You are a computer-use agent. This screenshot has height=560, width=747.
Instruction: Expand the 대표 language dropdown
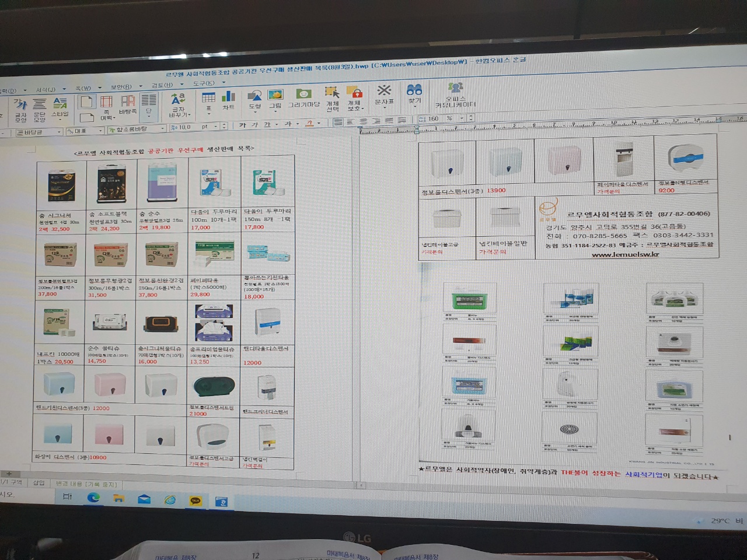100,131
